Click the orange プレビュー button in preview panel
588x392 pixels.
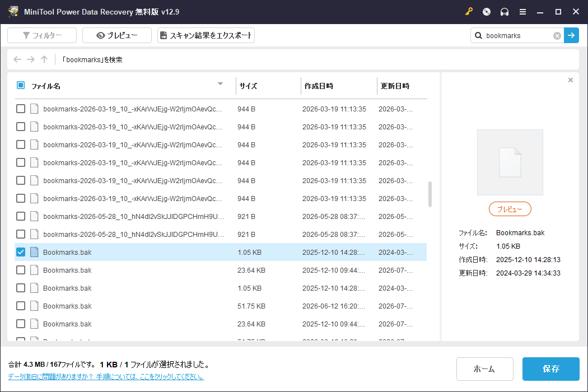(x=510, y=209)
